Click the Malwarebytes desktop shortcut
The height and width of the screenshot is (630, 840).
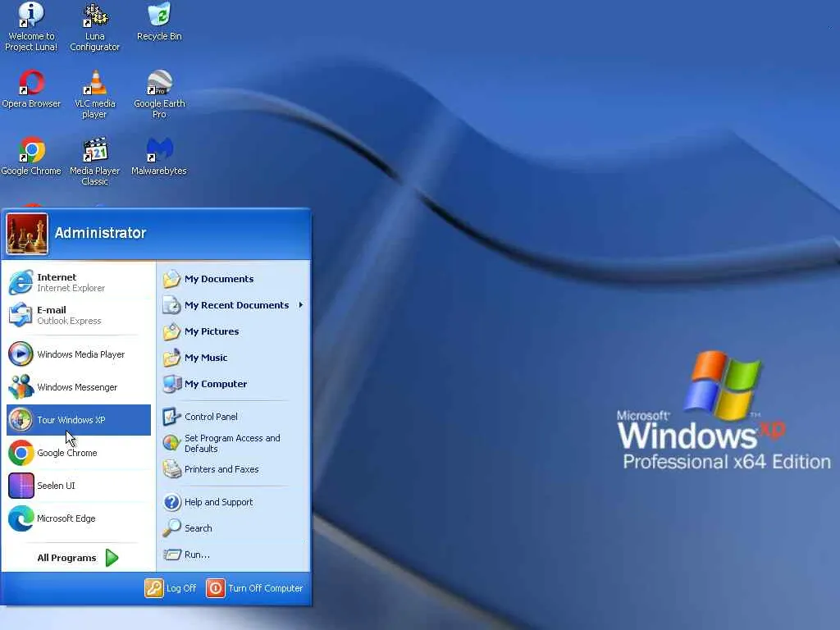tap(159, 157)
